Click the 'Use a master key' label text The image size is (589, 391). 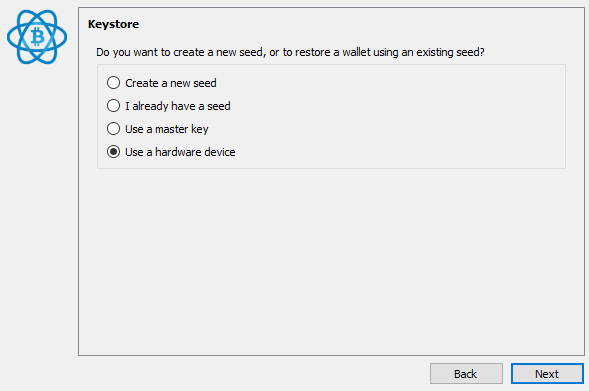167,129
